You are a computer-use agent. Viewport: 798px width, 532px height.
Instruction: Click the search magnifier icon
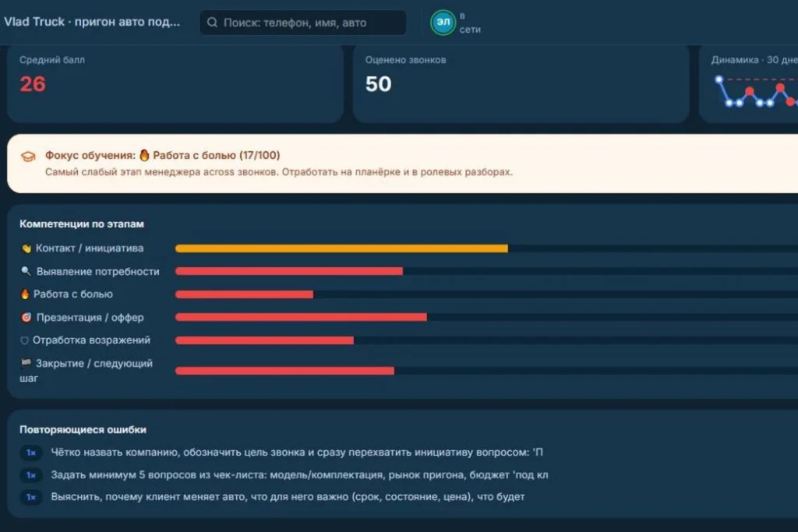tap(212, 23)
